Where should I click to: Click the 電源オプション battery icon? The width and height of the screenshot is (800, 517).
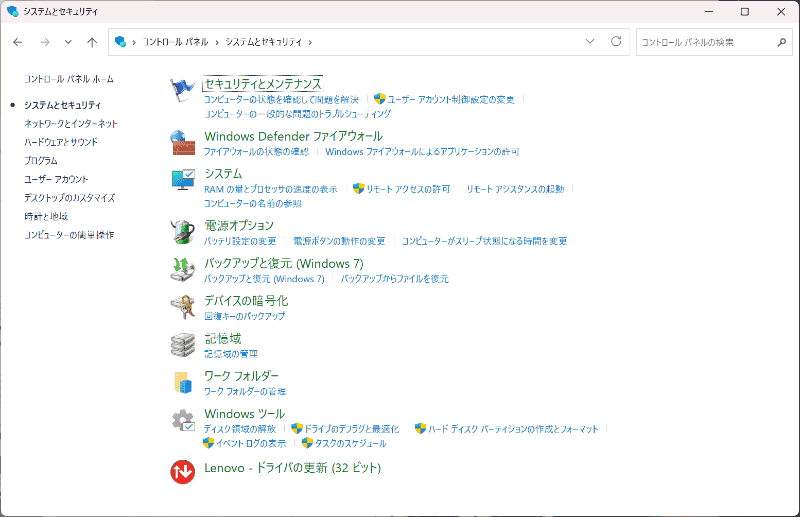183,232
